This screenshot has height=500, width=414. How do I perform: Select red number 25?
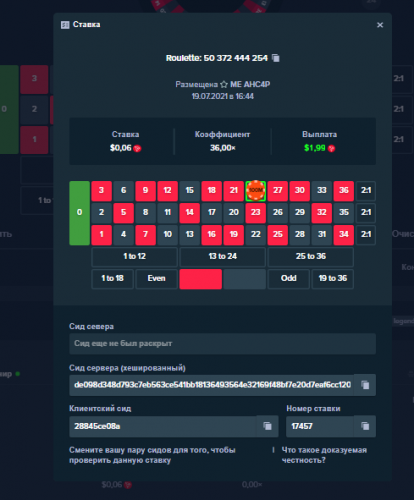pos(277,235)
